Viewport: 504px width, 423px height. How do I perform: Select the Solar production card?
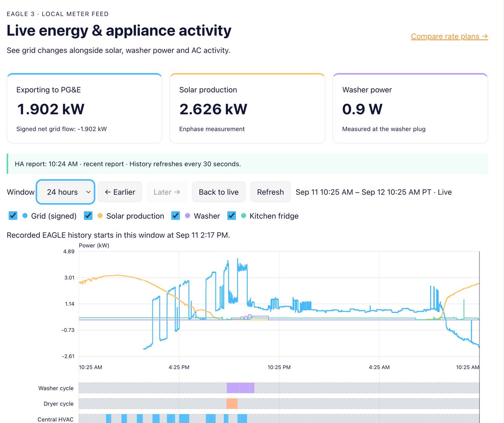tap(247, 108)
